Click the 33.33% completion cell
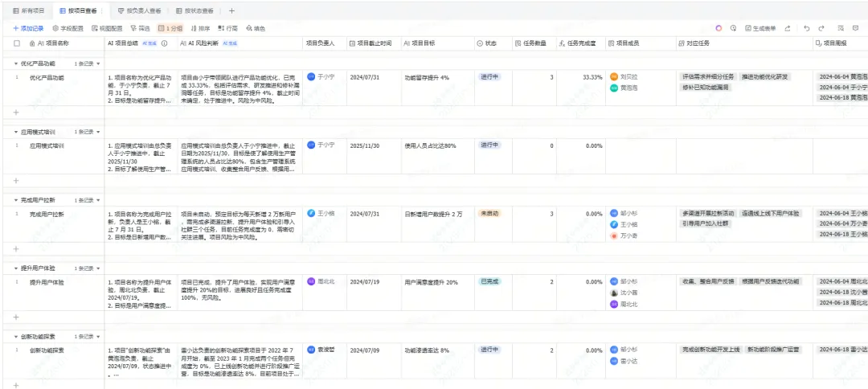Viewport: 868px width, 389px height. click(581, 88)
